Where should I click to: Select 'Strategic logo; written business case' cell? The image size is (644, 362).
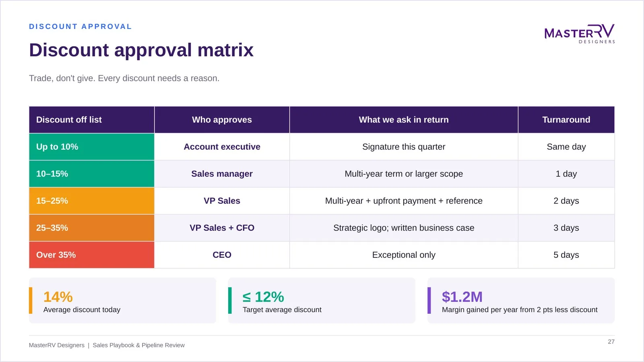click(404, 228)
